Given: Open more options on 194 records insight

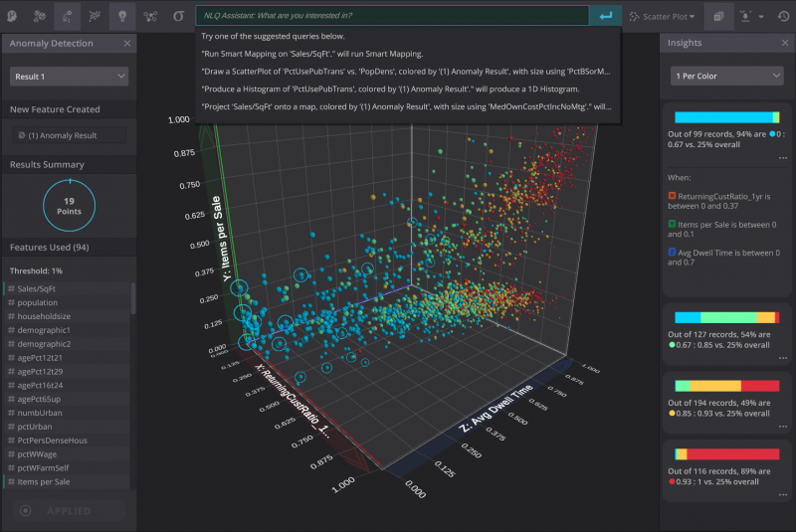Looking at the screenshot, I should tap(783, 427).
